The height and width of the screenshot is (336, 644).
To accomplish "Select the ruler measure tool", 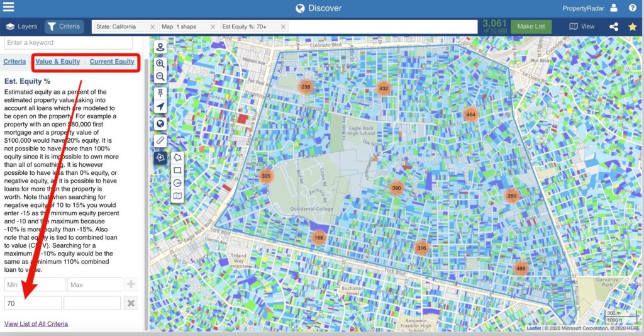I will pos(160,140).
